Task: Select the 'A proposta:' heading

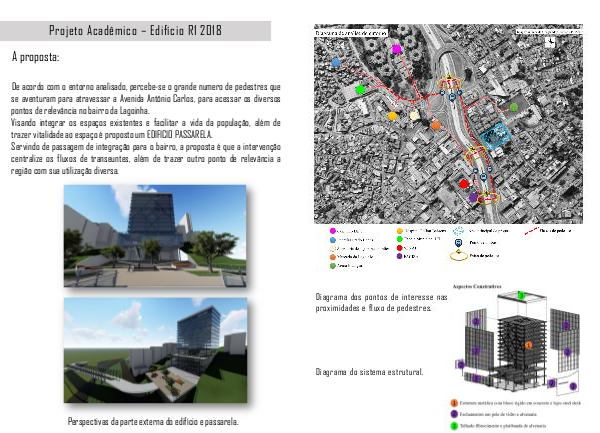Action: coord(36,59)
